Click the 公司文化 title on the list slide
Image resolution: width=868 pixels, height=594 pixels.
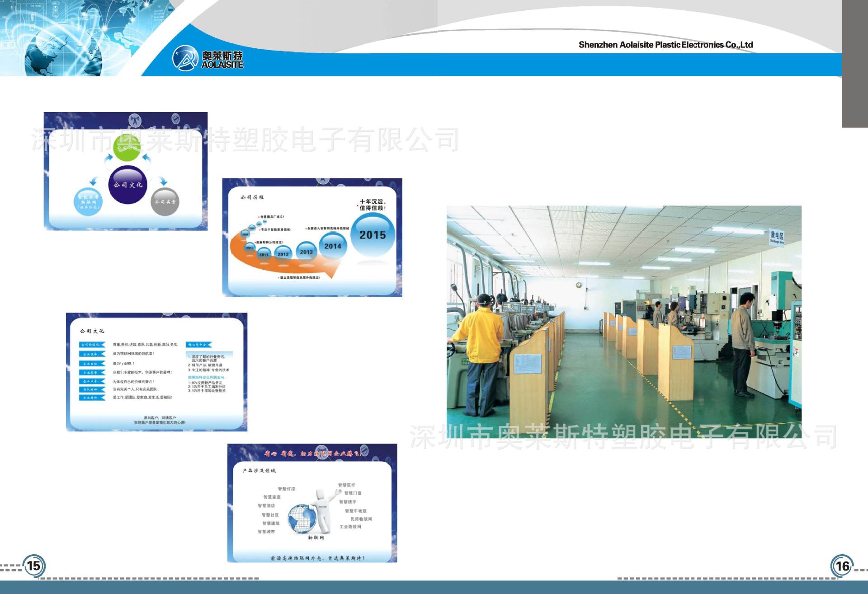pos(92,331)
